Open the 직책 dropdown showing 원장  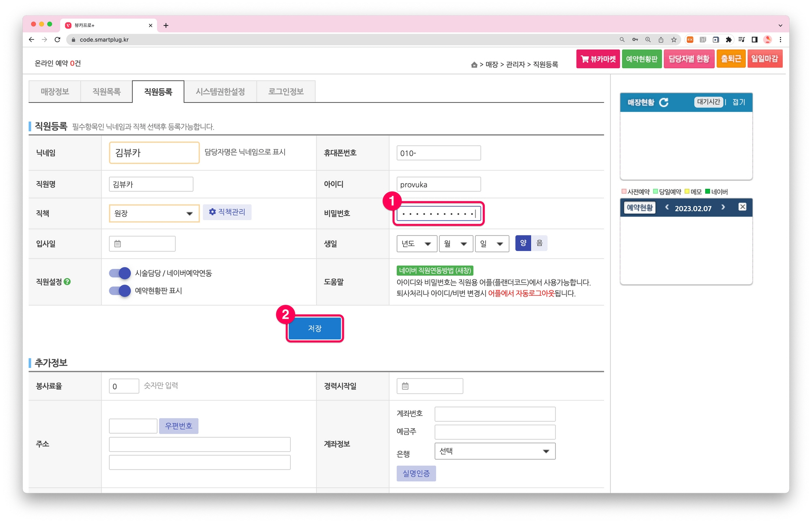154,213
